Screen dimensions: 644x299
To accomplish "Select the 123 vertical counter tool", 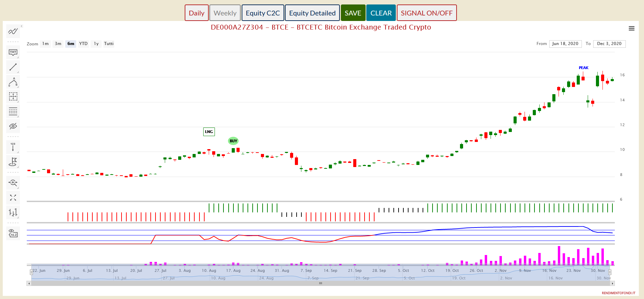I will (13, 147).
